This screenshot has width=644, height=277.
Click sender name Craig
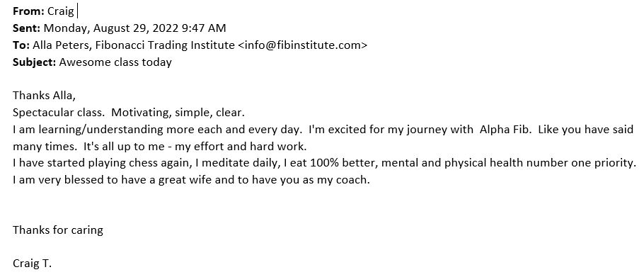pos(61,11)
